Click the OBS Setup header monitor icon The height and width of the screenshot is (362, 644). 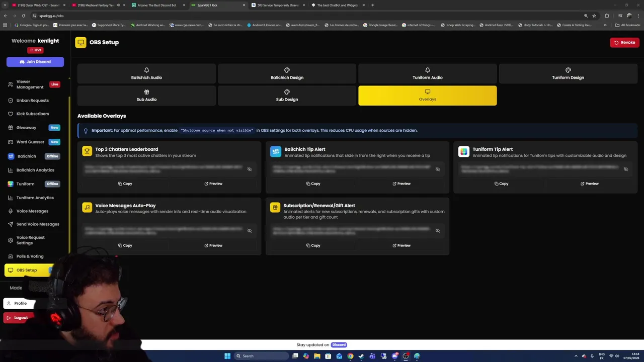80,42
